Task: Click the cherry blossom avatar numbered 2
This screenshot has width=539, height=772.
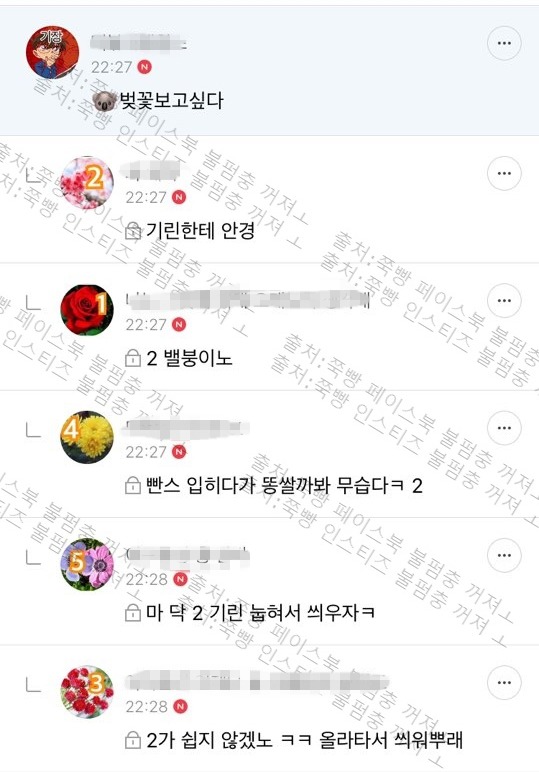Action: [87, 183]
